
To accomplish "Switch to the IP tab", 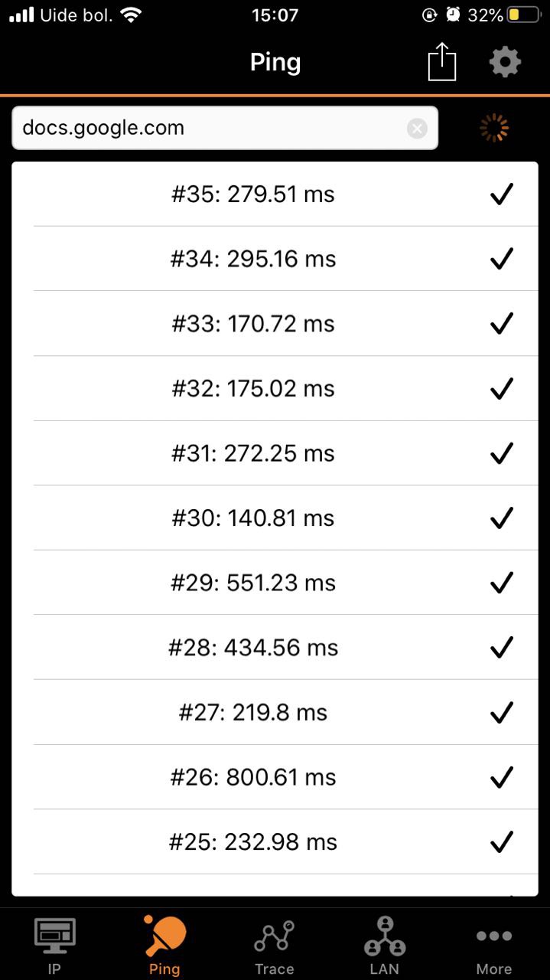I will click(x=54, y=946).
